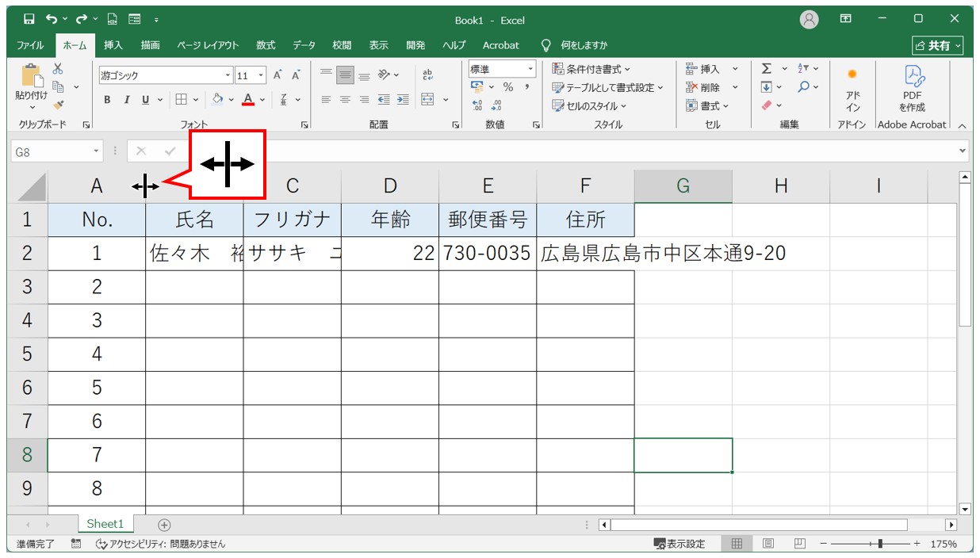Open 表示設定 in the status bar
The width and height of the screenshot is (980, 558).
tap(679, 544)
